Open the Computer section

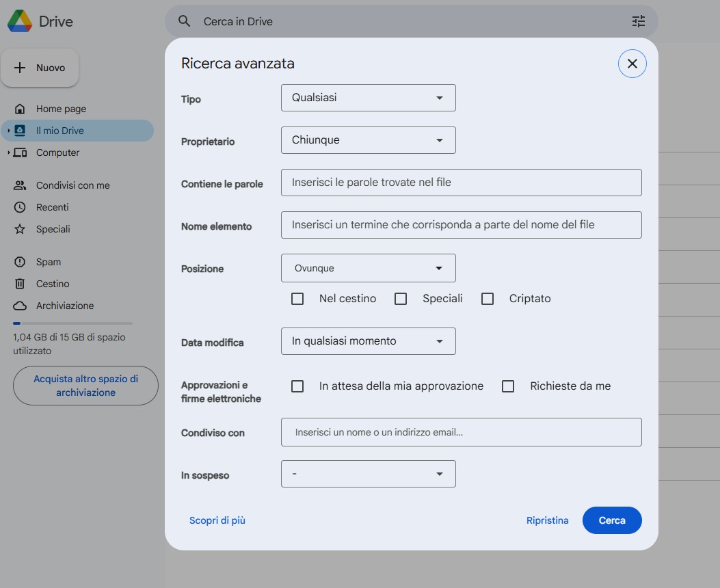(58, 152)
